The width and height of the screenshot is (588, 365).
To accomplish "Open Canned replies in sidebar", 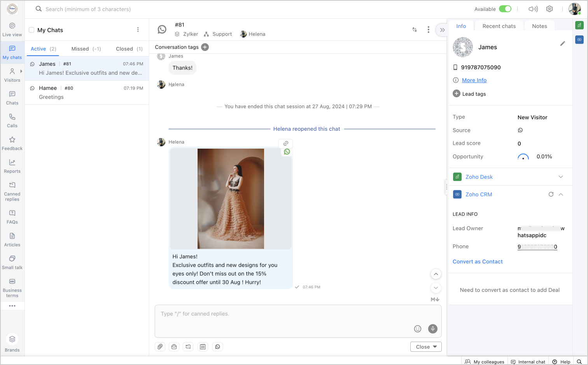I will [12, 191].
